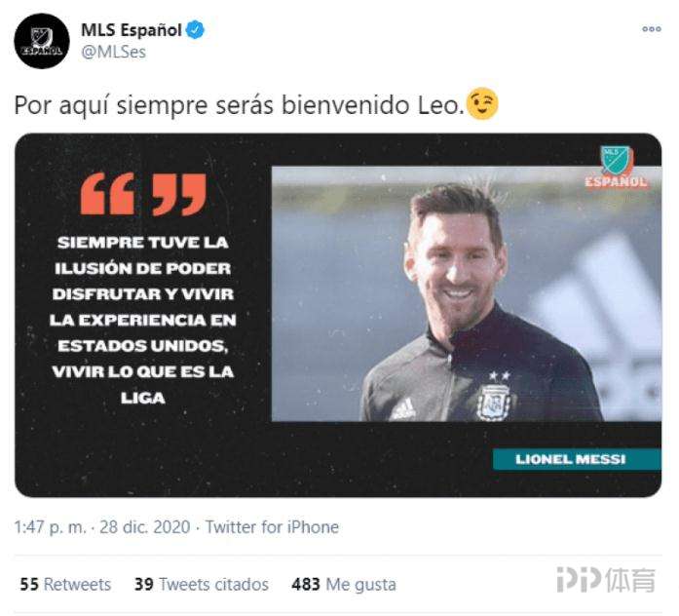The image size is (679, 616).
Task: Click the Adidas logo on the jacket
Action: pyautogui.click(x=403, y=409)
